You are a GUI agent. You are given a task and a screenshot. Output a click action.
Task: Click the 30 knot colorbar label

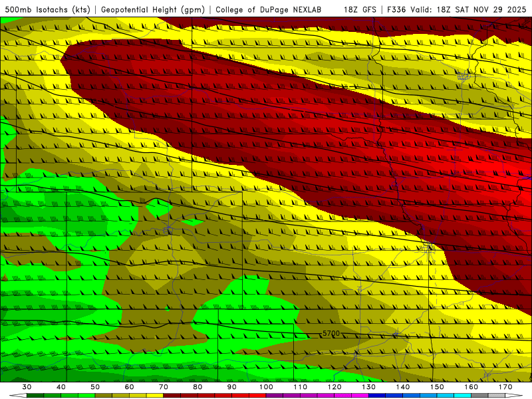(x=27, y=387)
